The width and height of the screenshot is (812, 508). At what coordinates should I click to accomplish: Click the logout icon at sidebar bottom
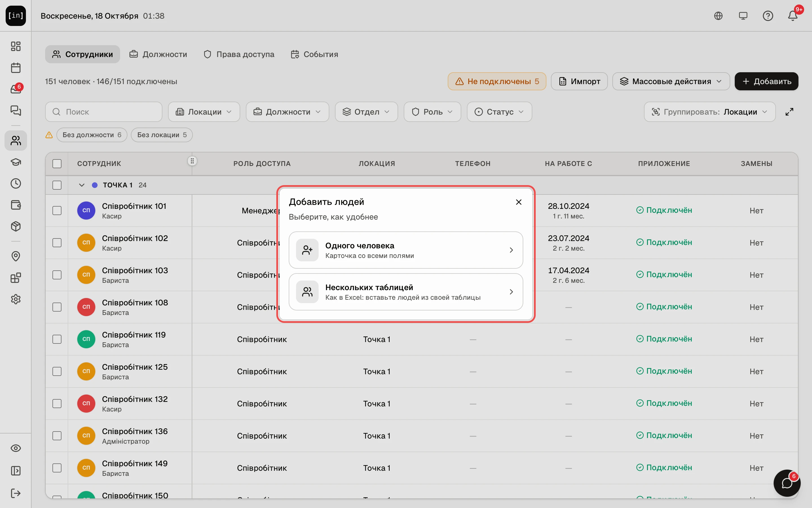click(16, 493)
